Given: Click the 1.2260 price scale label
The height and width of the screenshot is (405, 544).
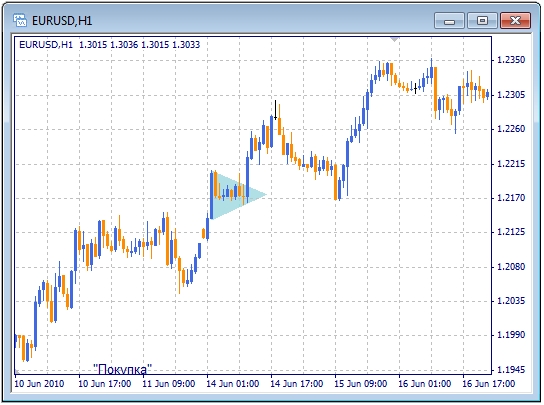Looking at the screenshot, I should [511, 129].
